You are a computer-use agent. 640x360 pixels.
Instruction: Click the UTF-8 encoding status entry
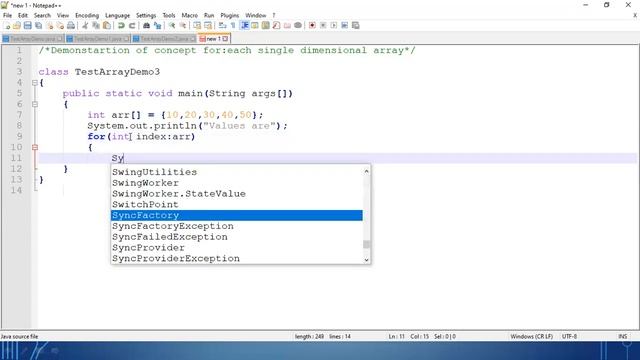click(569, 336)
